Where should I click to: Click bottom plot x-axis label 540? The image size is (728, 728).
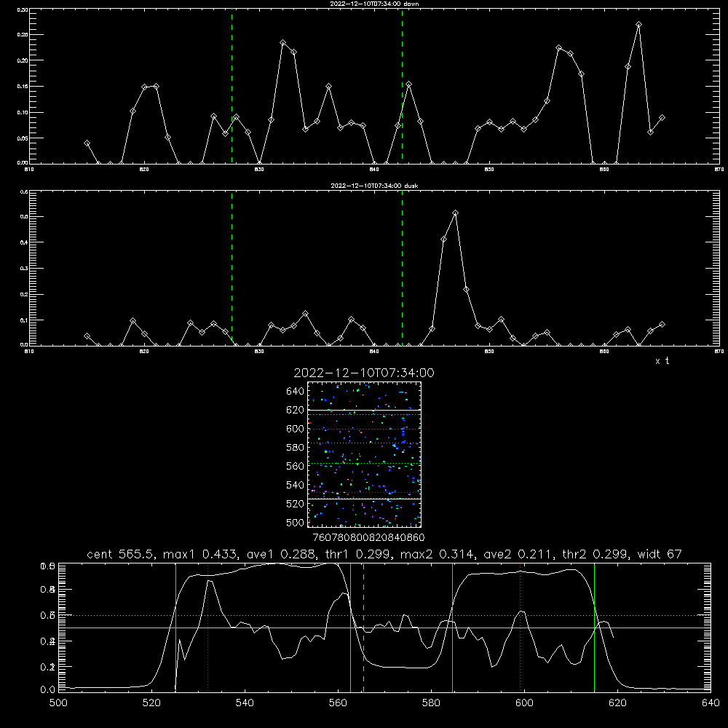(x=245, y=703)
